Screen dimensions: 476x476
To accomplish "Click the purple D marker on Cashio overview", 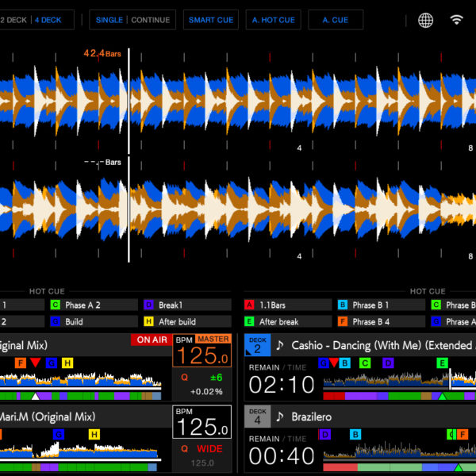I will click(x=388, y=363).
